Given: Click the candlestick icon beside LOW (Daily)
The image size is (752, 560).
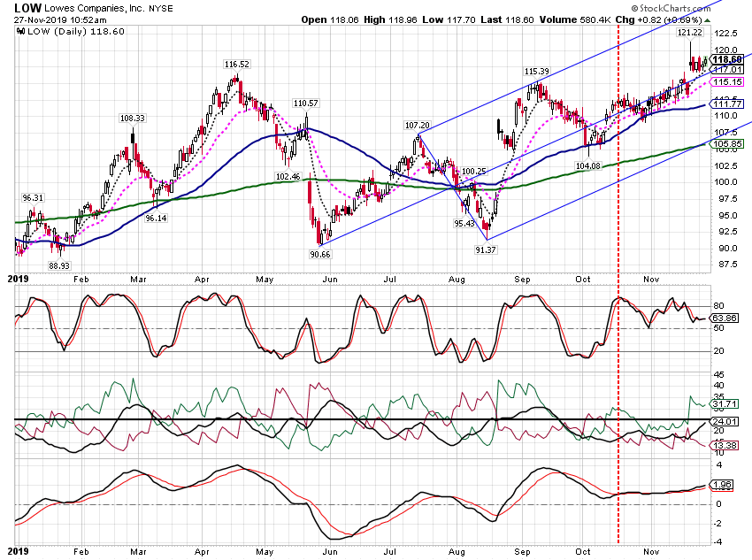Looking at the screenshot, I should pyautogui.click(x=20, y=32).
